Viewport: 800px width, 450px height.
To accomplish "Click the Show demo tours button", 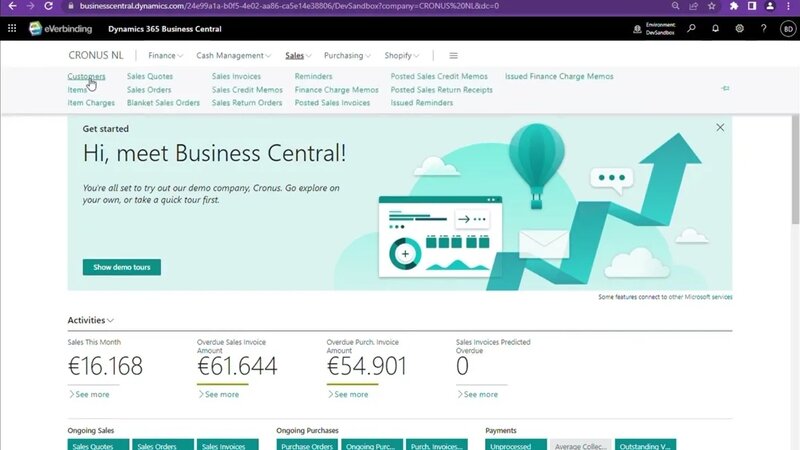I will [121, 267].
